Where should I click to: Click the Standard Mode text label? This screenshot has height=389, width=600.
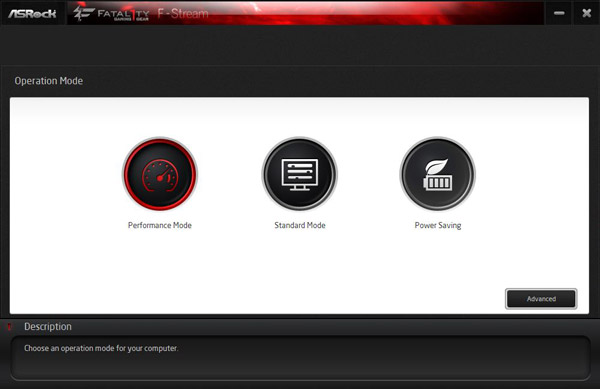pos(300,225)
